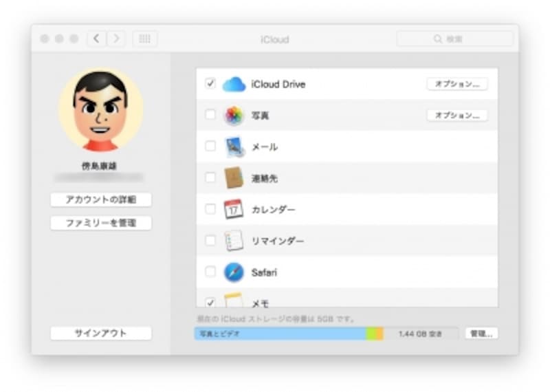Click ファミリーを管理 button
The width and height of the screenshot is (550, 392).
point(101,223)
